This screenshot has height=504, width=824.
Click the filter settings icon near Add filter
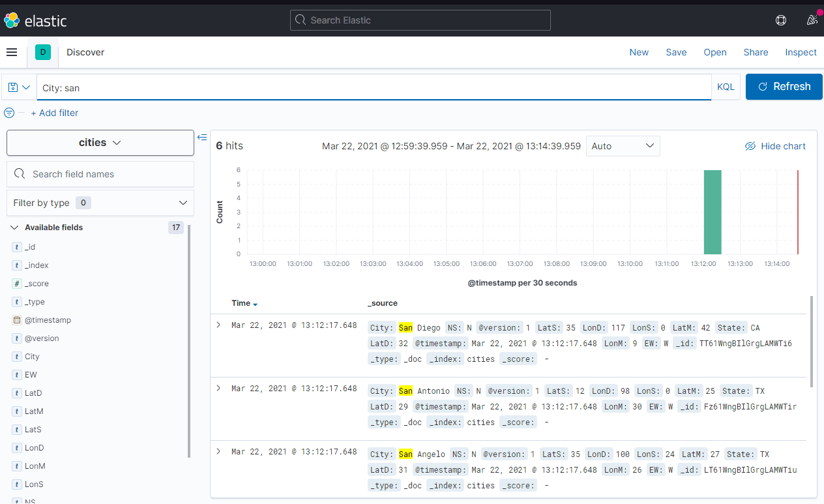click(9, 112)
